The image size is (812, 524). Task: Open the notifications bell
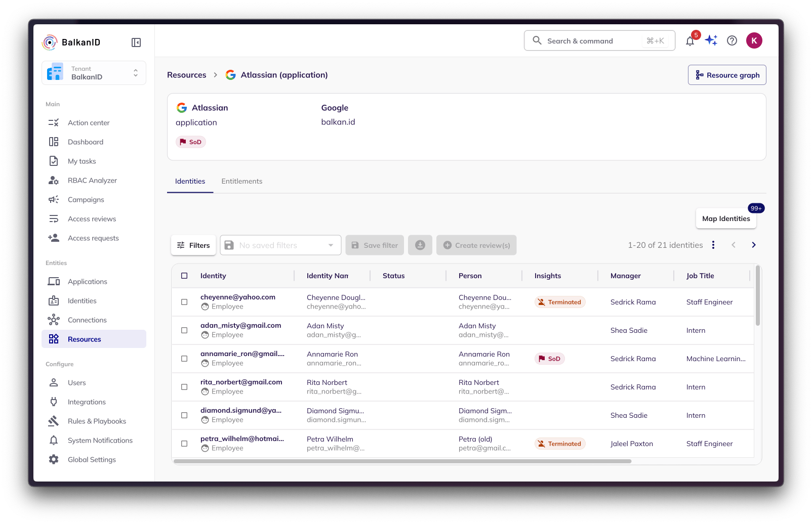[690, 41]
